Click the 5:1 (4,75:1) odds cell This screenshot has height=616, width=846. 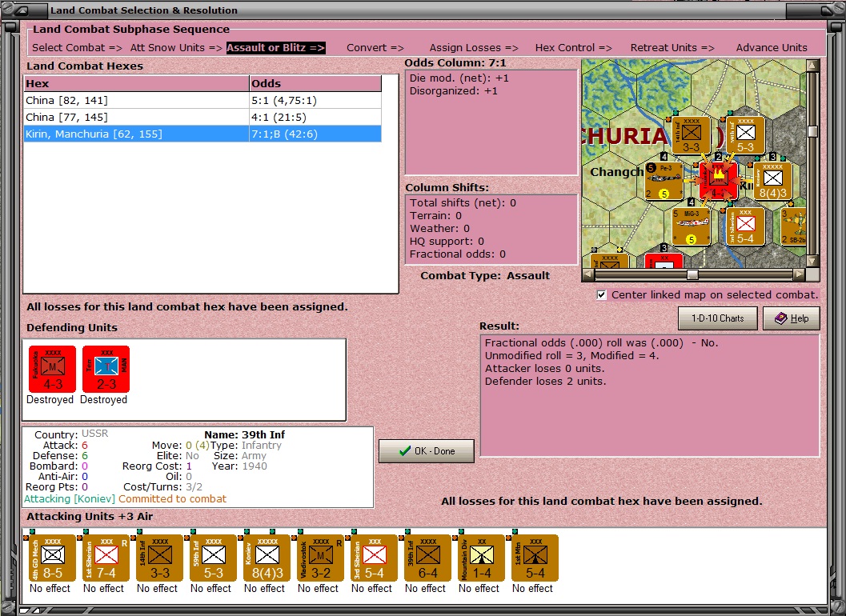click(x=315, y=100)
